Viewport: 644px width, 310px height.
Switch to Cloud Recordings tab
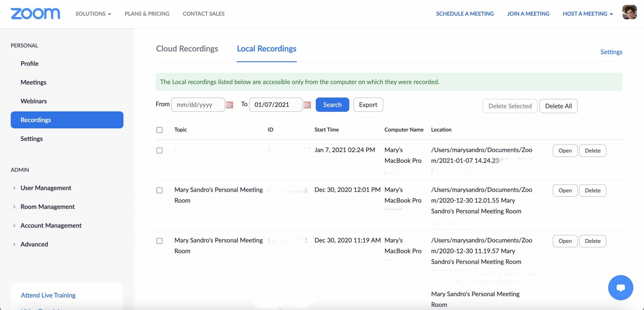coord(187,49)
